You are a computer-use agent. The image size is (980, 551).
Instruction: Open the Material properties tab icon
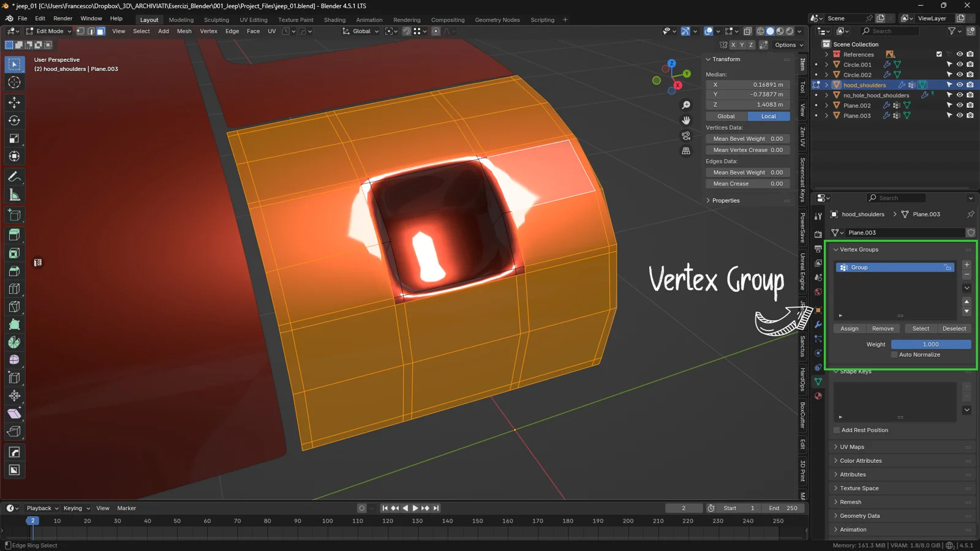click(818, 396)
